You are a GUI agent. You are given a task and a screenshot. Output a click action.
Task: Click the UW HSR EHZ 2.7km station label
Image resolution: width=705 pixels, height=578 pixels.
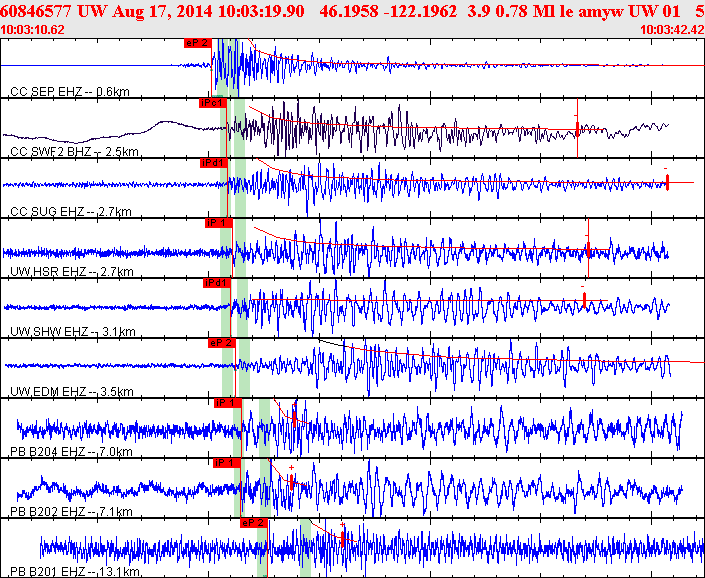point(72,271)
